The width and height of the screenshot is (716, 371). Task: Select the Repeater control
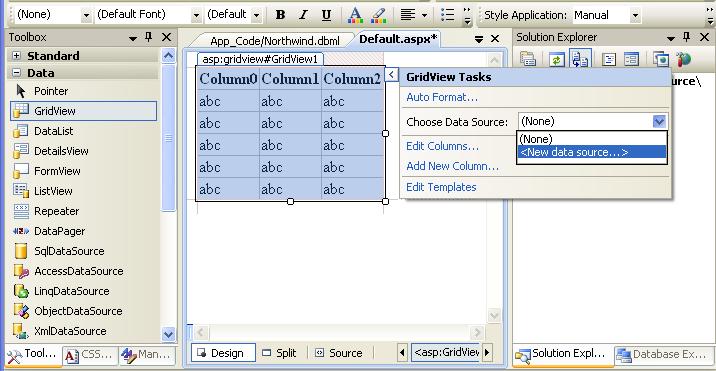tap(83, 211)
